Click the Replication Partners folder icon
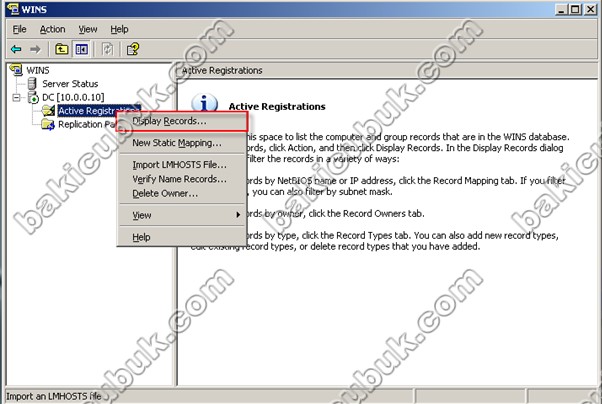 click(x=48, y=124)
